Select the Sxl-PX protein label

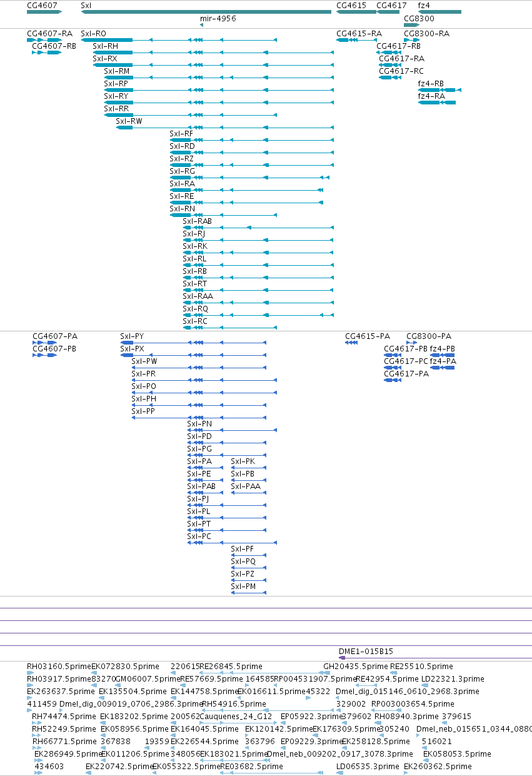(x=132, y=349)
